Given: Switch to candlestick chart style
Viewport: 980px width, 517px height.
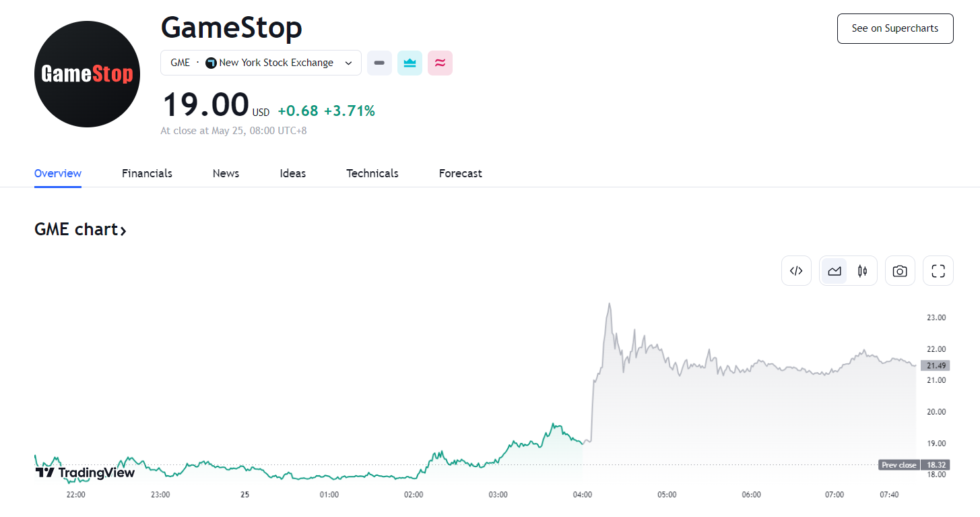Looking at the screenshot, I should [x=862, y=271].
